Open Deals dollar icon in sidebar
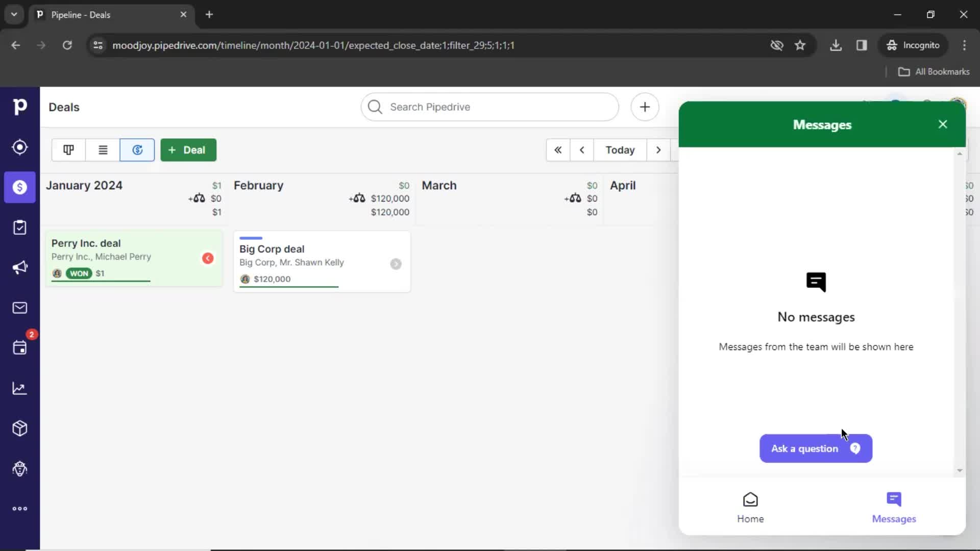980x551 pixels. [20, 187]
